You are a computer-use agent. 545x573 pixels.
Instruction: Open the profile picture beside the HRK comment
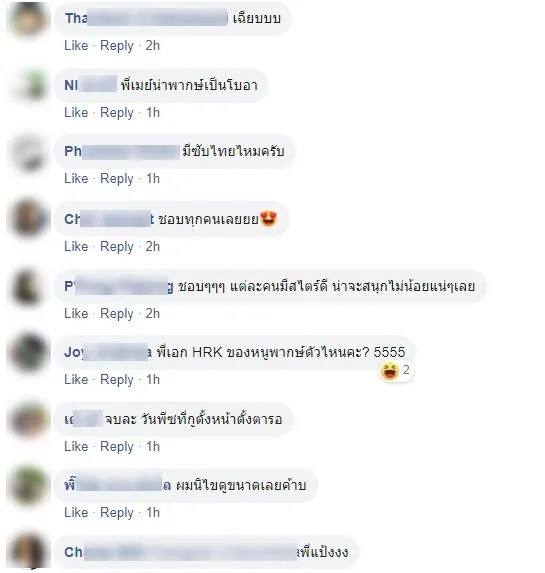tap(29, 353)
